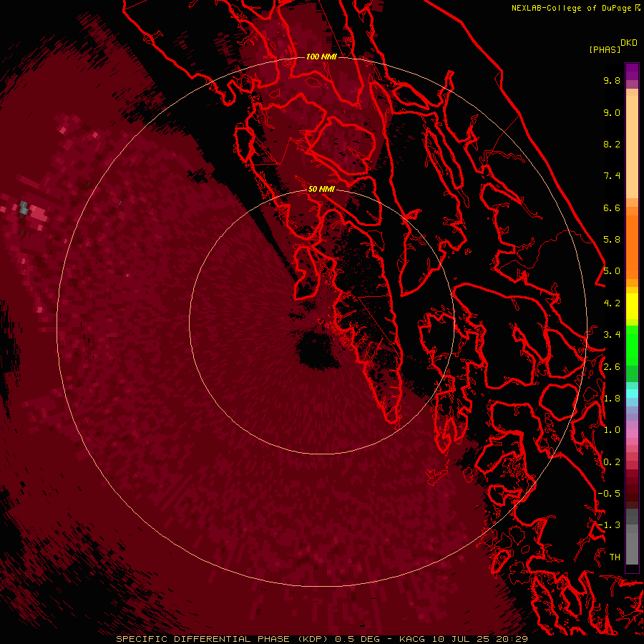Click the 50 NMI range ring label
This screenshot has width=644, height=644.
[321, 189]
